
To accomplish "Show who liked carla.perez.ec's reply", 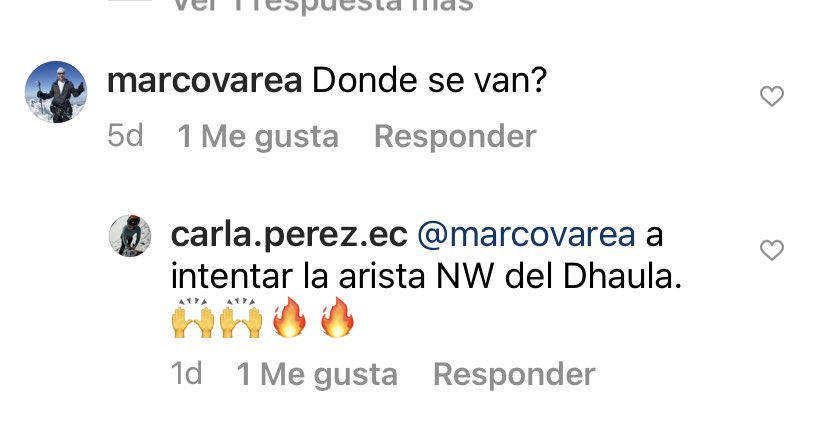I will [x=317, y=375].
